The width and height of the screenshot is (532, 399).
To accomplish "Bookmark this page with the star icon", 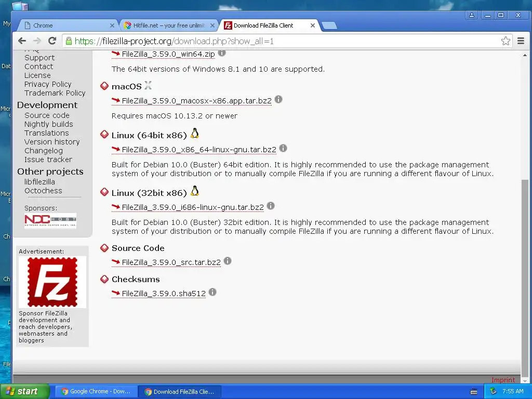I will tap(506, 41).
